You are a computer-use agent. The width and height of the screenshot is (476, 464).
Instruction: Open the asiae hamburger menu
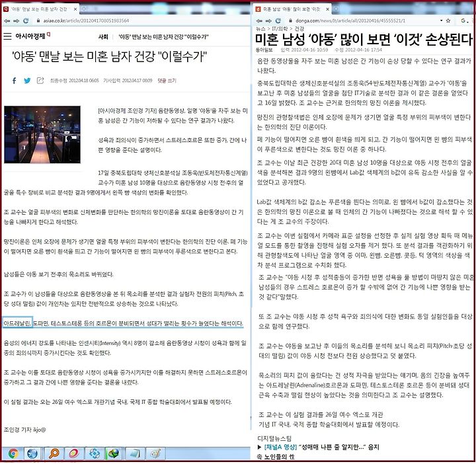point(7,36)
